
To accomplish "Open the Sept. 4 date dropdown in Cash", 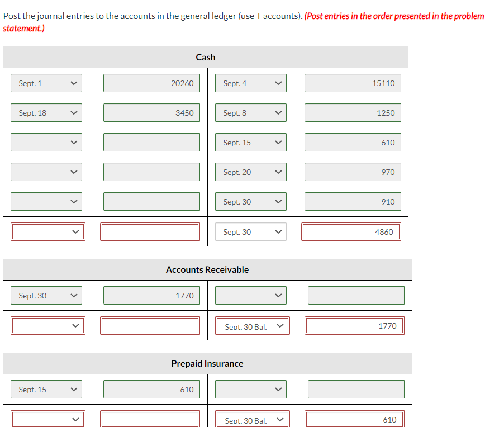I will pos(251,83).
